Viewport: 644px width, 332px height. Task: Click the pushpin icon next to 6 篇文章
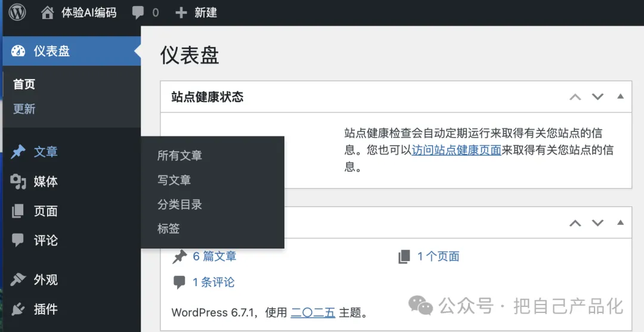pyautogui.click(x=179, y=257)
